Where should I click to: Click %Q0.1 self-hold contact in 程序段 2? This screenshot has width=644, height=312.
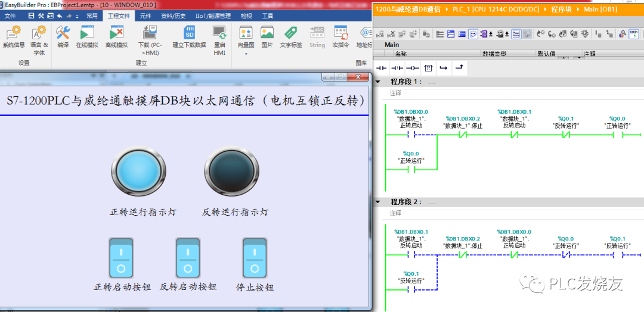coord(411,290)
